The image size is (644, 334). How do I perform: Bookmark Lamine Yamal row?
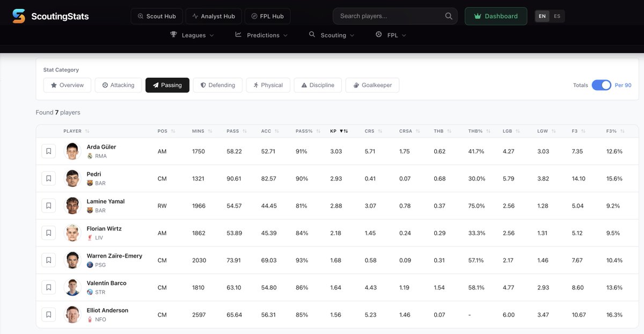coord(48,206)
